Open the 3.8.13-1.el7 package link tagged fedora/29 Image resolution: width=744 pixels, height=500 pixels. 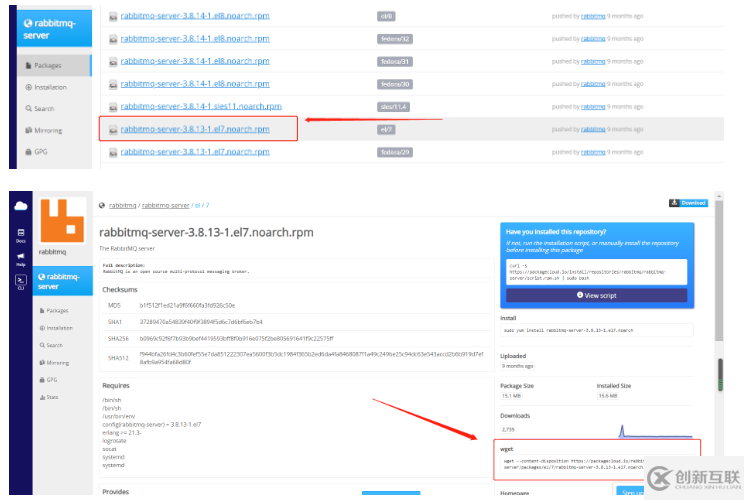[x=195, y=152]
